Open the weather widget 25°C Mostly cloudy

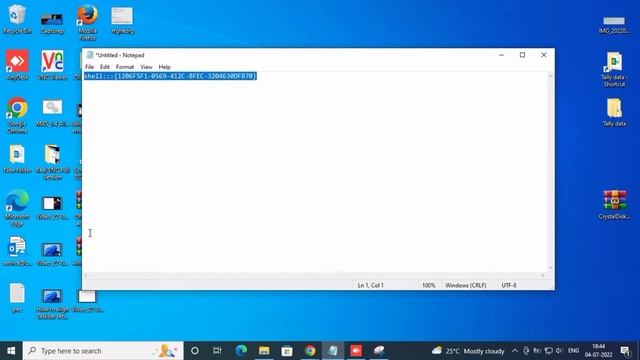coord(468,351)
